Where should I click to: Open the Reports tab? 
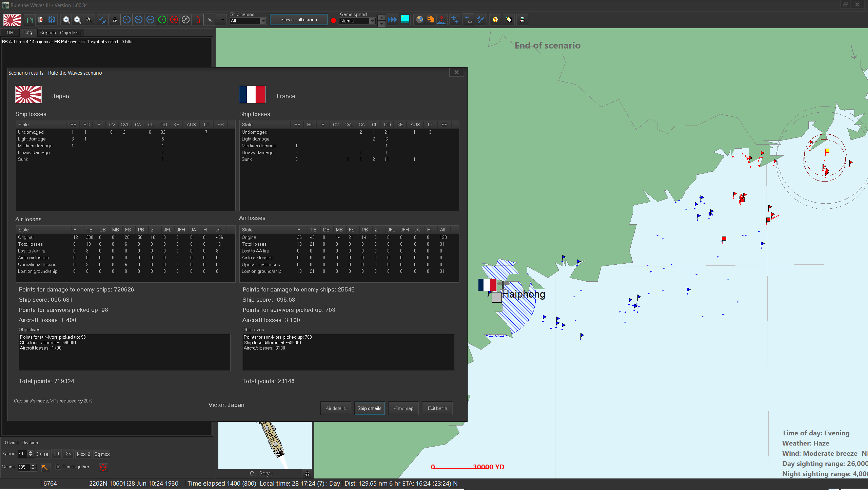47,33
